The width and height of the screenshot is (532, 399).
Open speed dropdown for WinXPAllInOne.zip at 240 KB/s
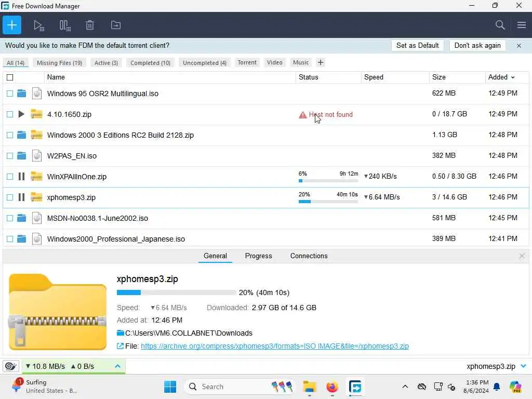pyautogui.click(x=366, y=177)
